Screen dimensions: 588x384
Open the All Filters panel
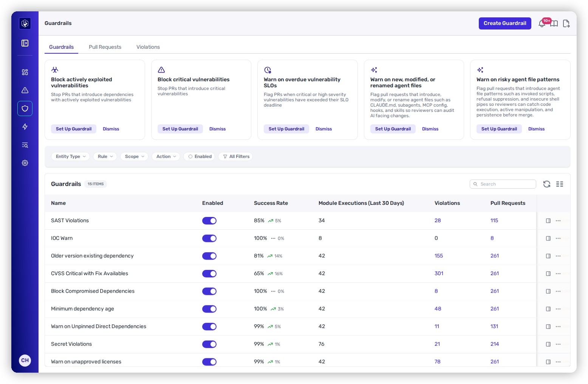(236, 156)
